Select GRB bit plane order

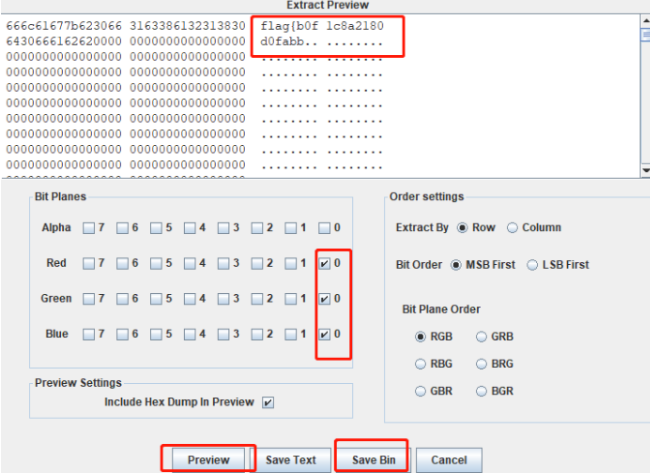(482, 337)
